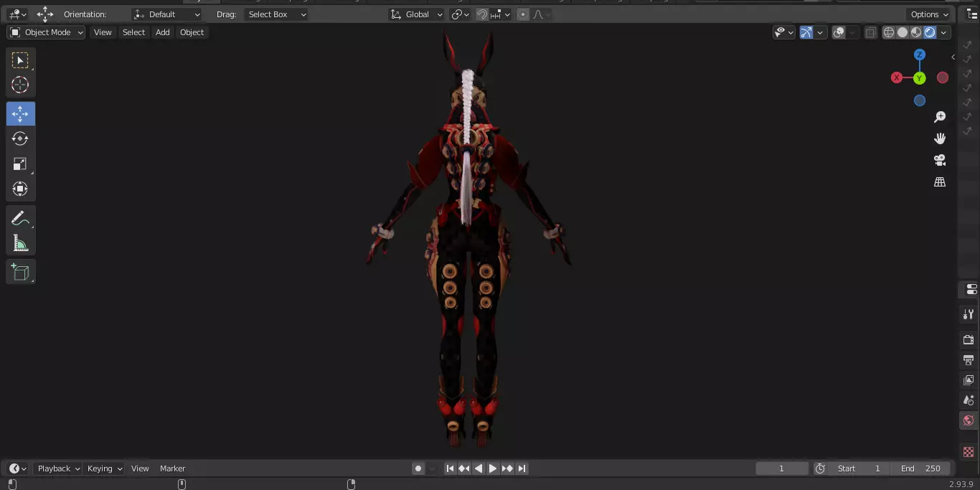Image resolution: width=980 pixels, height=490 pixels.
Task: Open the Marker menu
Action: [172, 468]
